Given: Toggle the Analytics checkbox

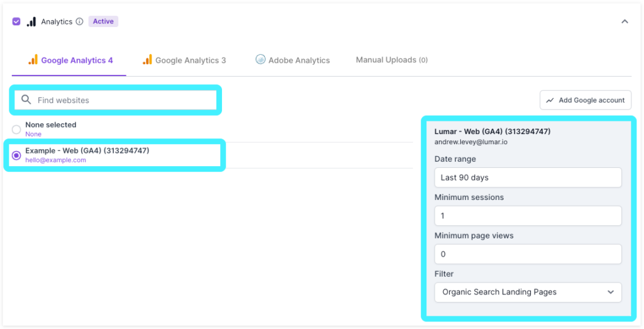Looking at the screenshot, I should click(16, 21).
